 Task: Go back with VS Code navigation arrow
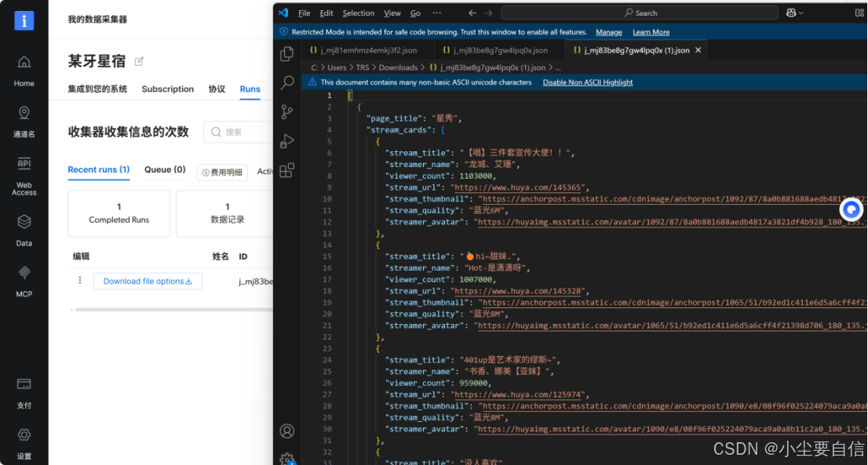coord(472,13)
